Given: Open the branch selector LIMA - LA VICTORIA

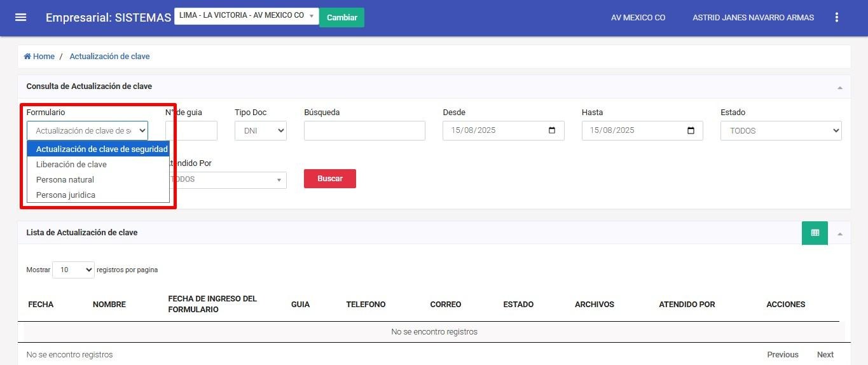Looking at the screenshot, I should click(246, 16).
